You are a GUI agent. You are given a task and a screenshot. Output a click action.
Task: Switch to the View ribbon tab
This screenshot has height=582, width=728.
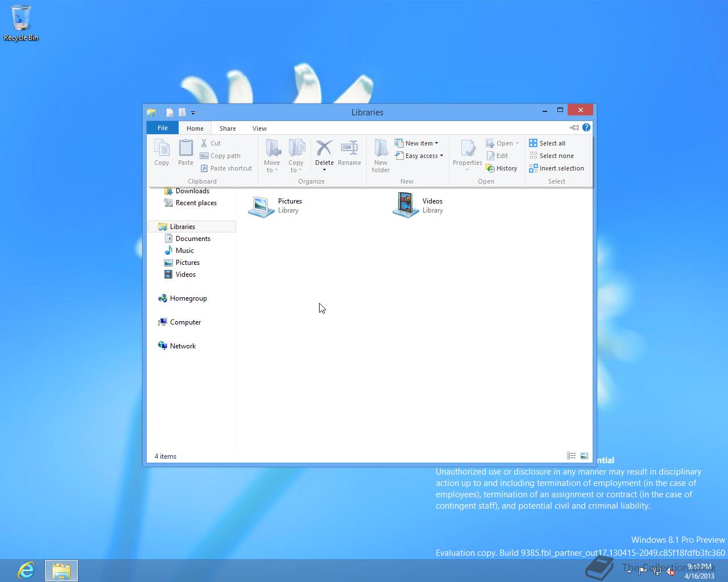pos(259,128)
